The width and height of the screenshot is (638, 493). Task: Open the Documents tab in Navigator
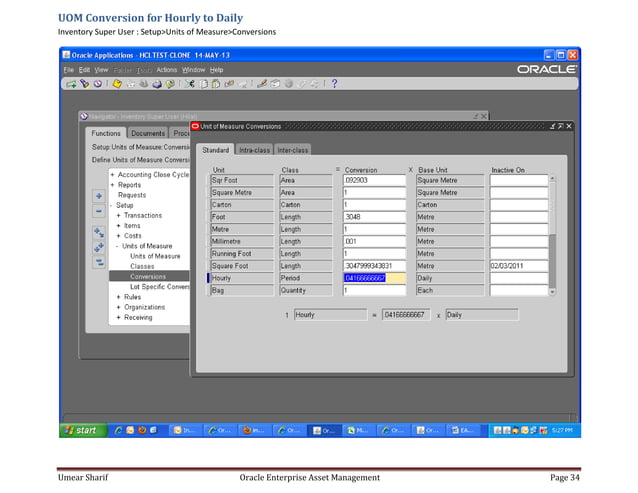[x=148, y=133]
